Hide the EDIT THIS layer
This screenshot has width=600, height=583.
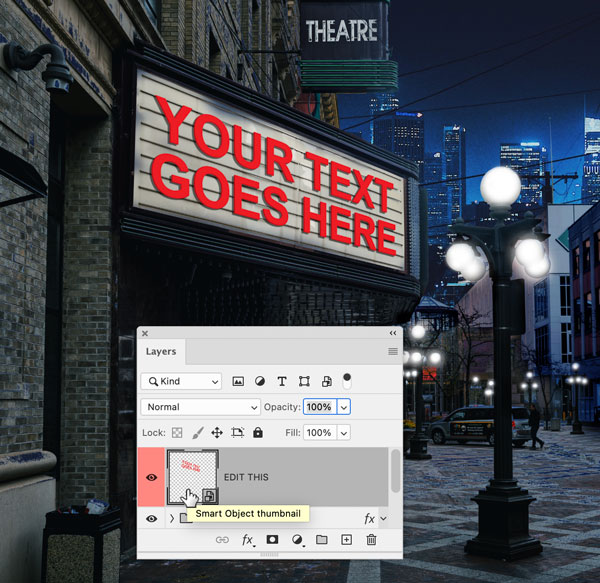[x=152, y=477]
